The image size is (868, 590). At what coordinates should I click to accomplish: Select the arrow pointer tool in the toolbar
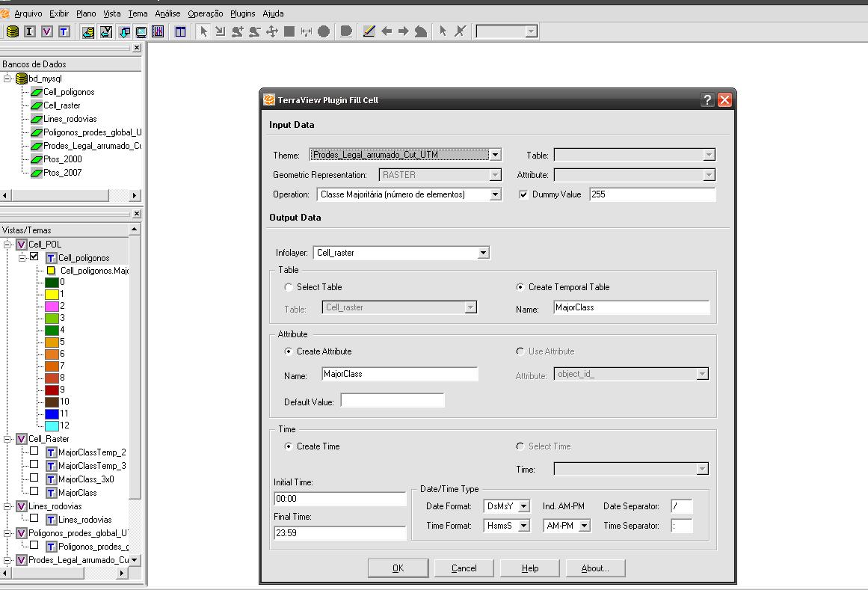coord(203,31)
